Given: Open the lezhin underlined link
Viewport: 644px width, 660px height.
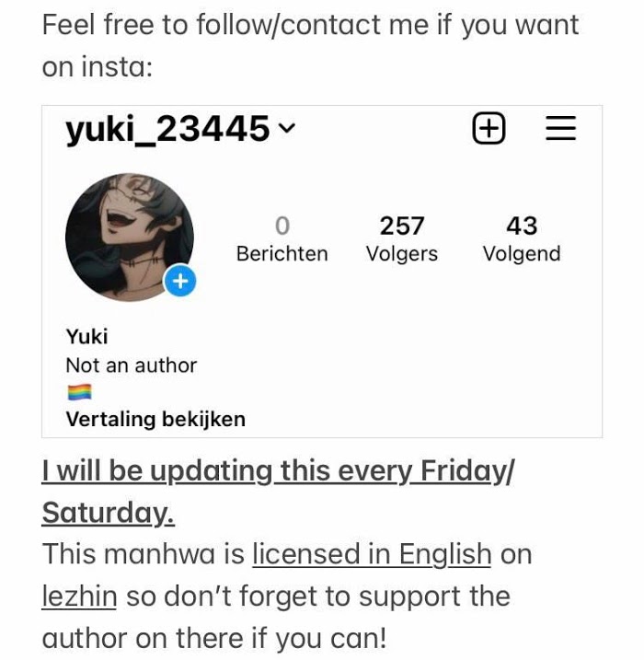Looking at the screenshot, I should pos(79,596).
